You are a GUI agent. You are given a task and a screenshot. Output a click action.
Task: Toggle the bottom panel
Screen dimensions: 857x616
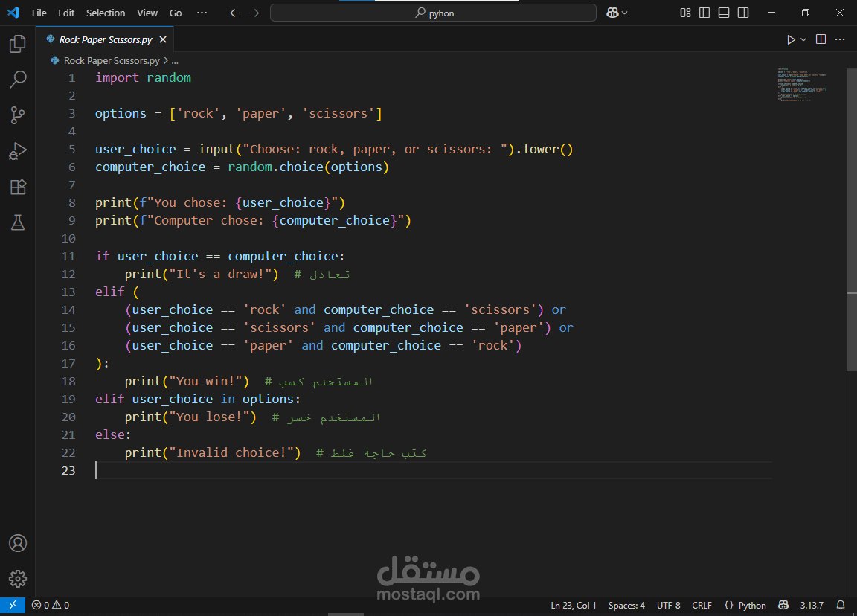(x=724, y=13)
